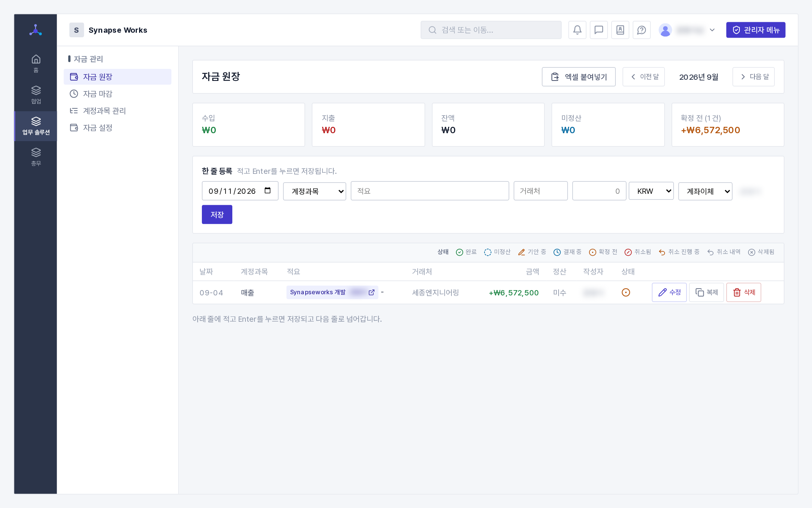Click the S workspace avatar badge

click(76, 30)
